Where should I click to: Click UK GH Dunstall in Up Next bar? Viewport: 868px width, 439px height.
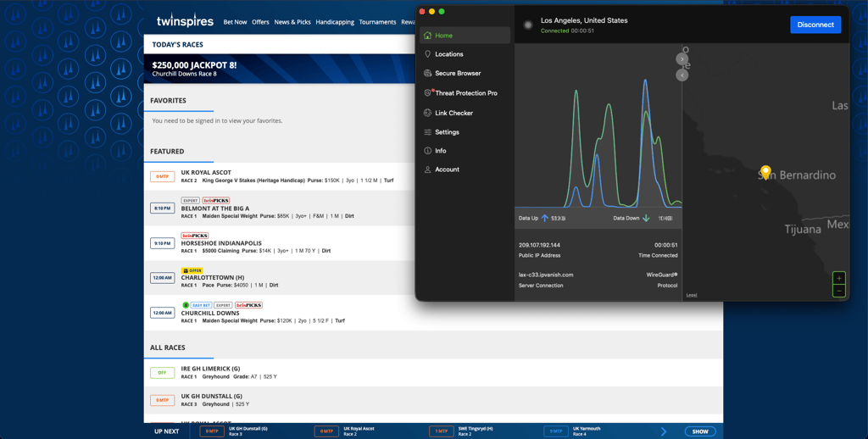[x=250, y=431]
